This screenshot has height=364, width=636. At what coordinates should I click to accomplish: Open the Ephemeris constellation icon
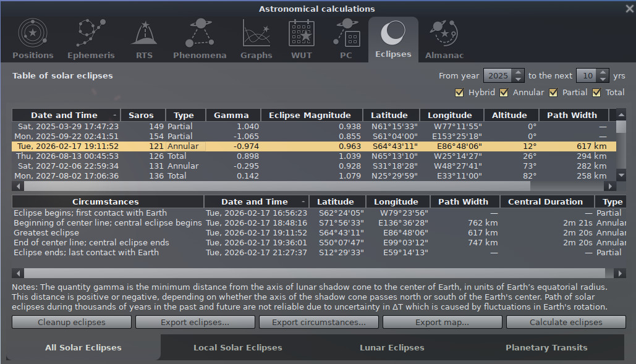91,33
